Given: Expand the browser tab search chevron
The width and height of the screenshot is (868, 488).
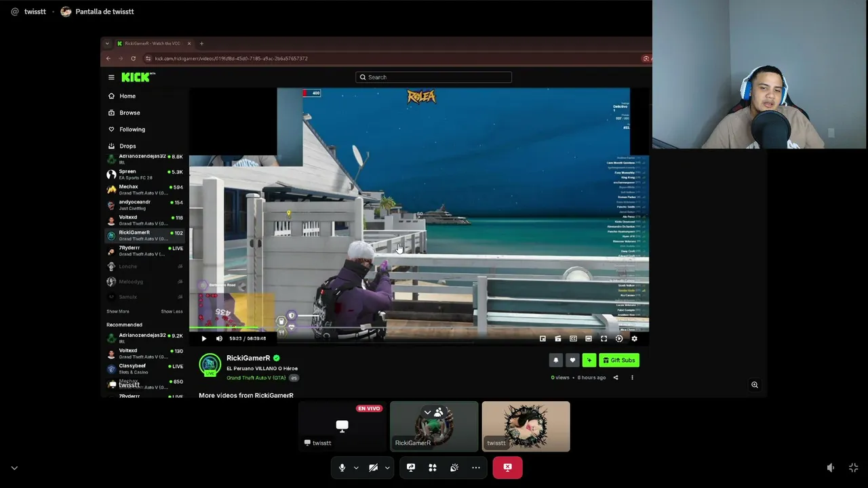Looking at the screenshot, I should click(x=106, y=43).
